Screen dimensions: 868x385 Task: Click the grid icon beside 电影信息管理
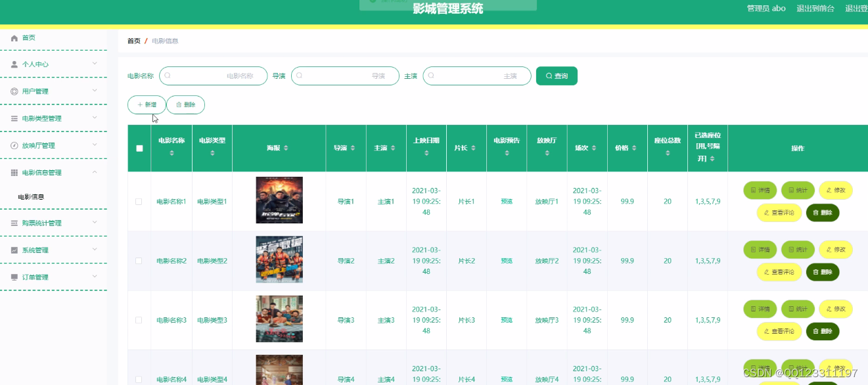click(14, 172)
